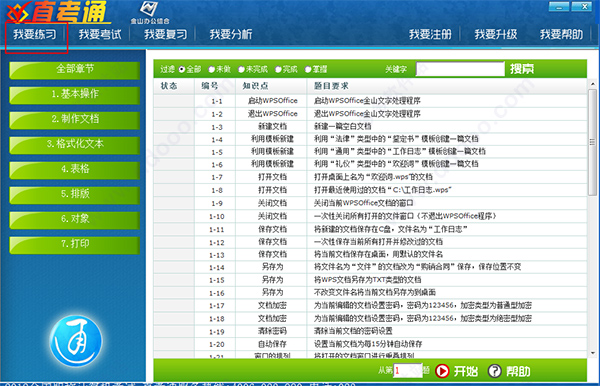Select row 1-13 save to desktop

click(x=370, y=254)
